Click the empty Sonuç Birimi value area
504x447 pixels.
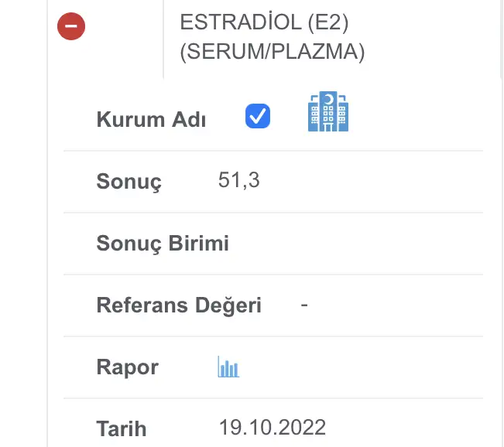pyautogui.click(x=348, y=244)
